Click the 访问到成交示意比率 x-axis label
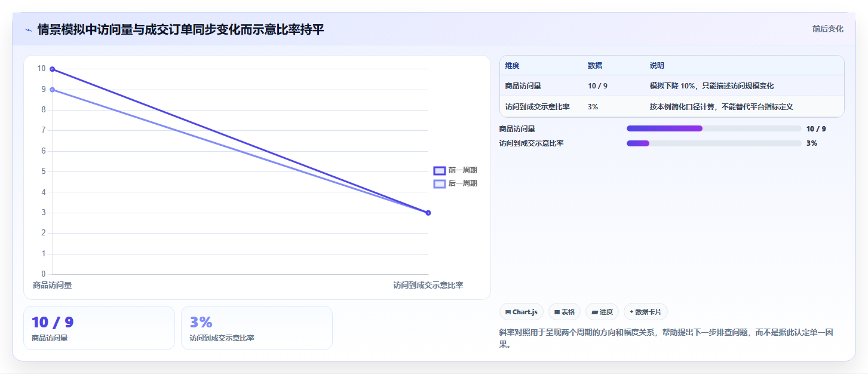 point(428,286)
